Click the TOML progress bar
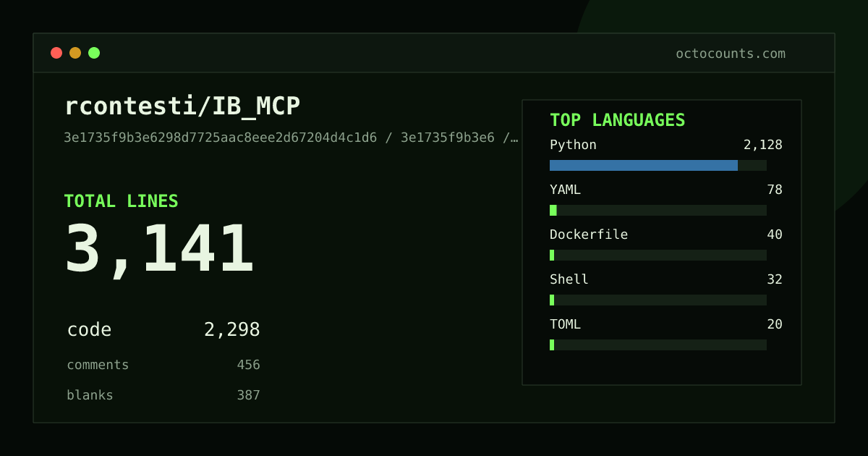This screenshot has width=868, height=456. click(658, 345)
